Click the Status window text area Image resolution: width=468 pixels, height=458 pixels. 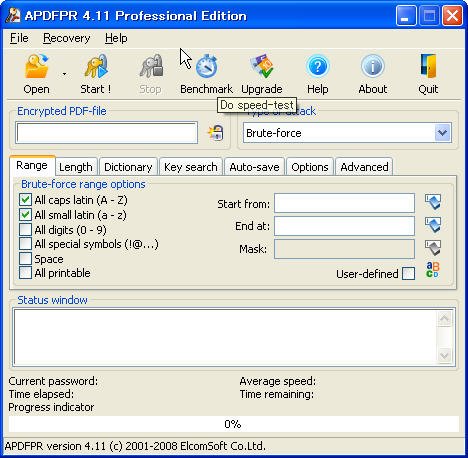click(225, 337)
